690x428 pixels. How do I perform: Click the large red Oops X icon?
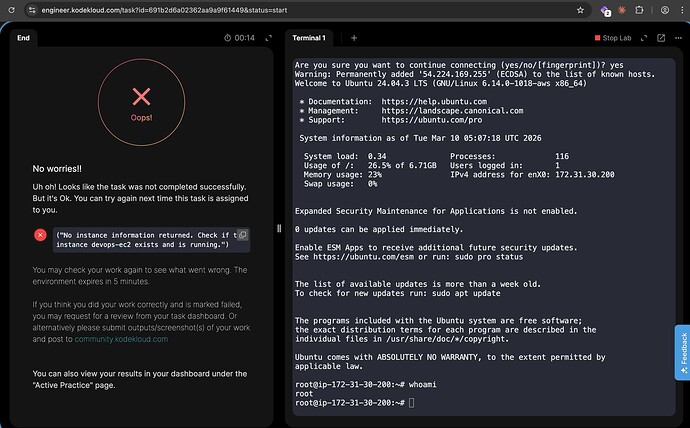[142, 96]
